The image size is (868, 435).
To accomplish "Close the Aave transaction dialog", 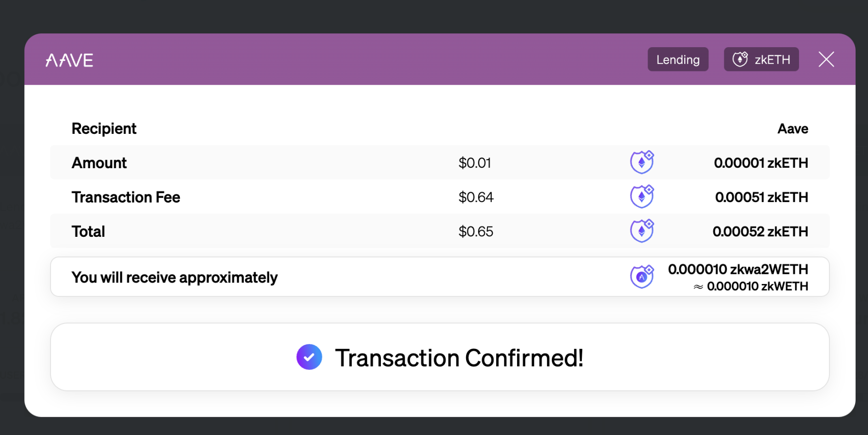I will pos(826,60).
